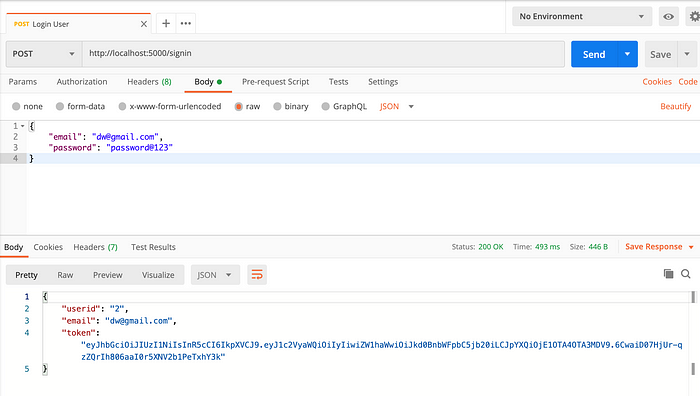
Task: Click the response pane vertical scrollbar
Action: tap(693, 333)
